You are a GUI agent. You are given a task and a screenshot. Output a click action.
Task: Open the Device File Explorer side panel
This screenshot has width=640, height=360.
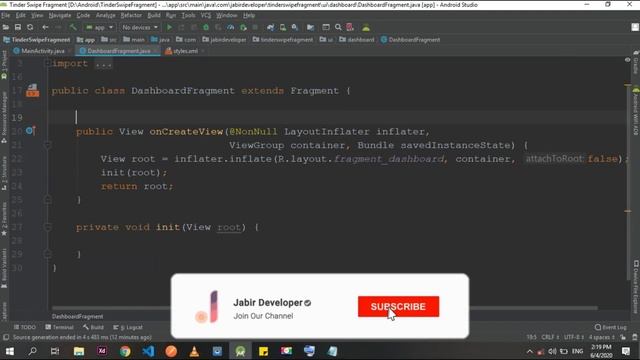tap(636, 287)
